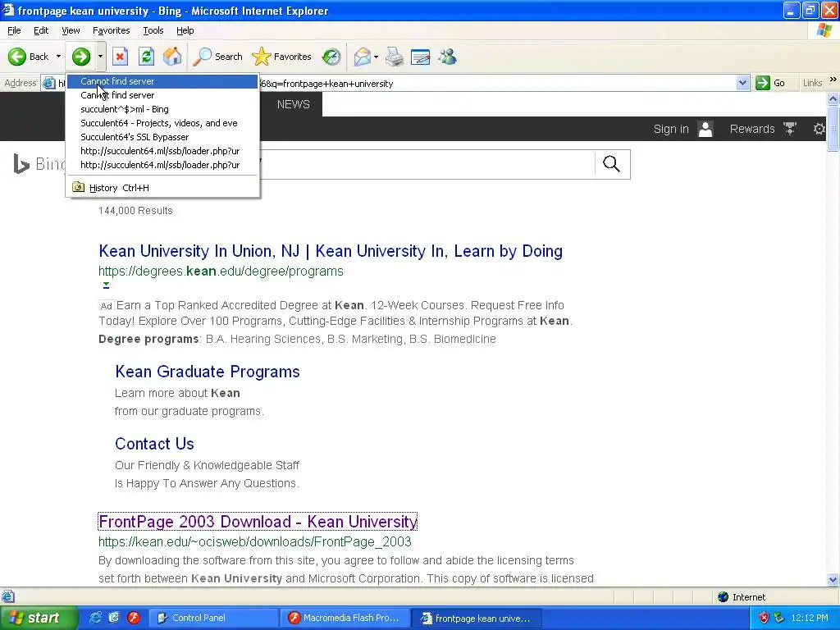This screenshot has height=630, width=840.
Task: Click the Links label on toolbar
Action: click(x=812, y=83)
